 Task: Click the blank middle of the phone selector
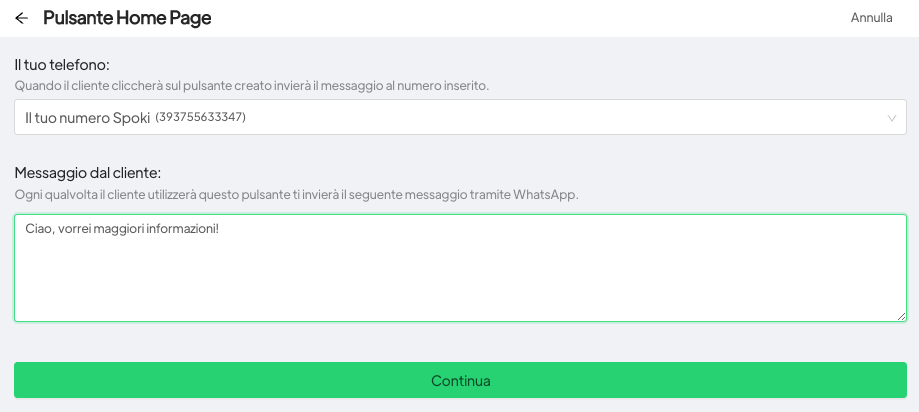[x=560, y=117]
